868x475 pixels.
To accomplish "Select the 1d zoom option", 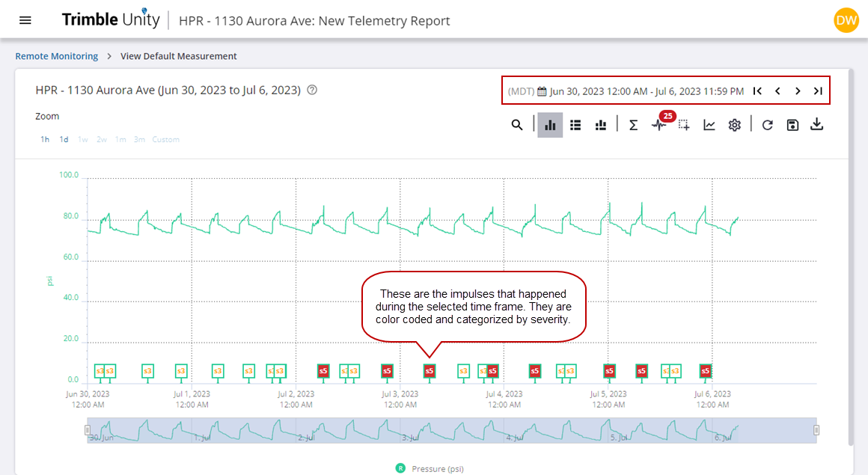I will [64, 140].
